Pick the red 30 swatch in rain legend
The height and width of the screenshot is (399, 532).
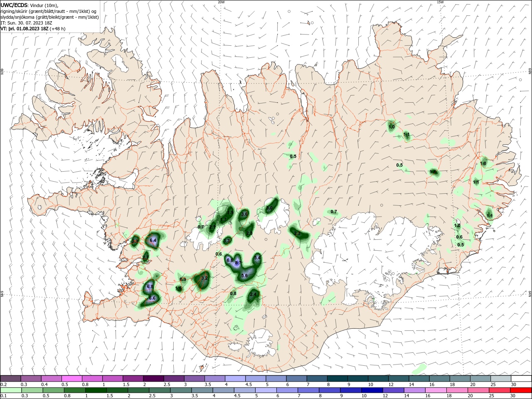coord(521,390)
